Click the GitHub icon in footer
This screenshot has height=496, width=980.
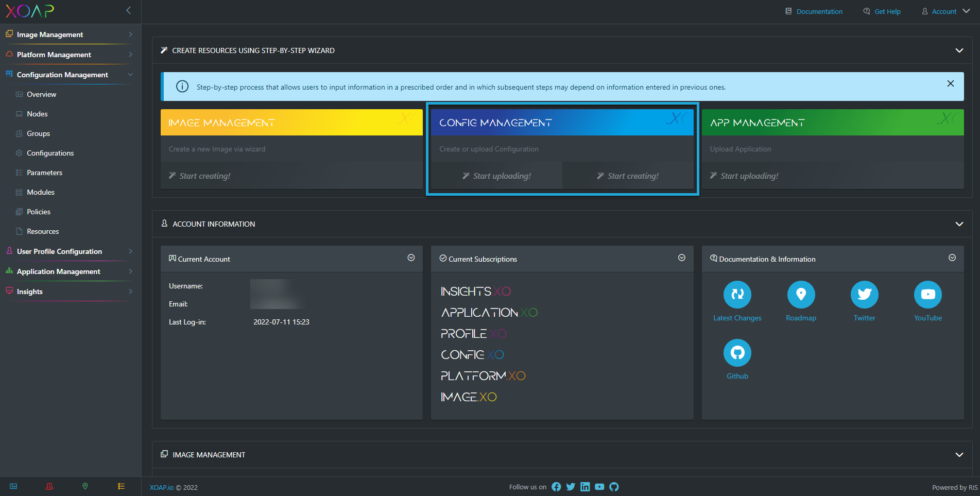coord(614,487)
